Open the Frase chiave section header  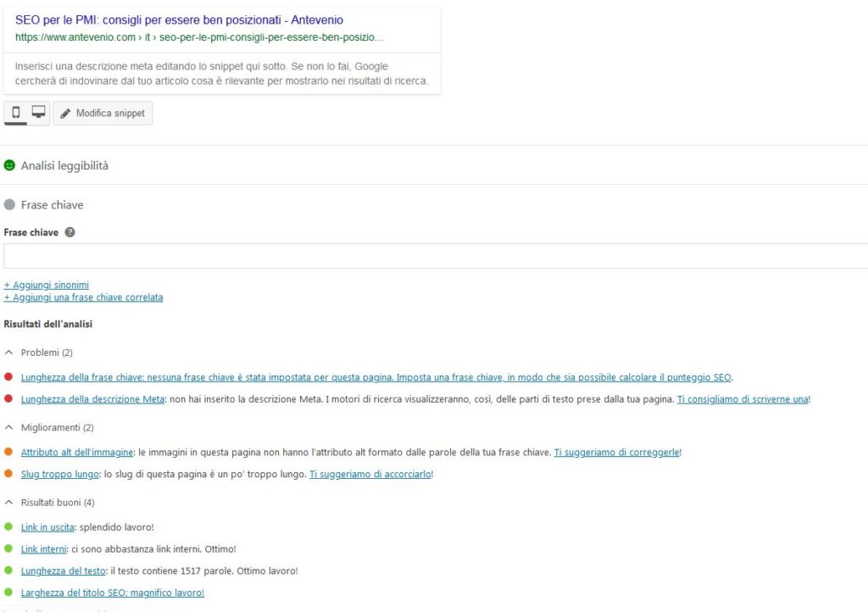pyautogui.click(x=52, y=205)
